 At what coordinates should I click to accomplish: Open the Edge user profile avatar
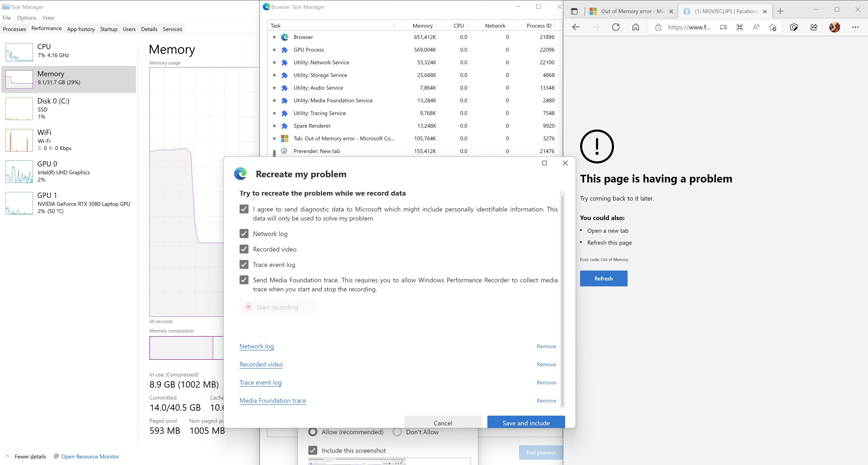tap(834, 27)
